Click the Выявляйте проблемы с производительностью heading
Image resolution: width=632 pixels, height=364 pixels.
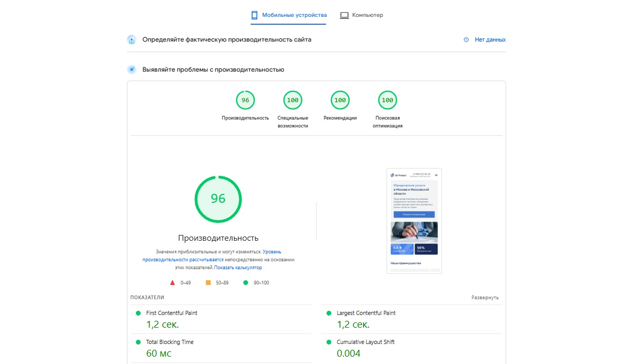(x=213, y=70)
